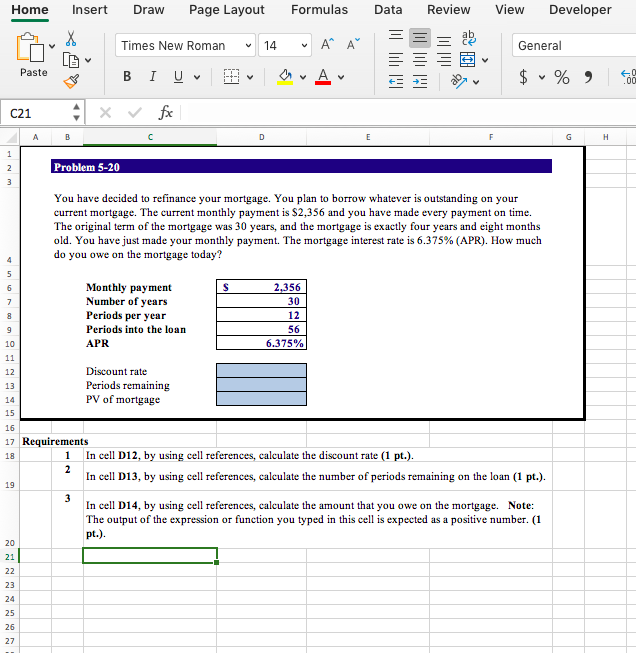636x653 pixels.
Task: Select Periods remaining cell D13
Action: click(x=262, y=385)
